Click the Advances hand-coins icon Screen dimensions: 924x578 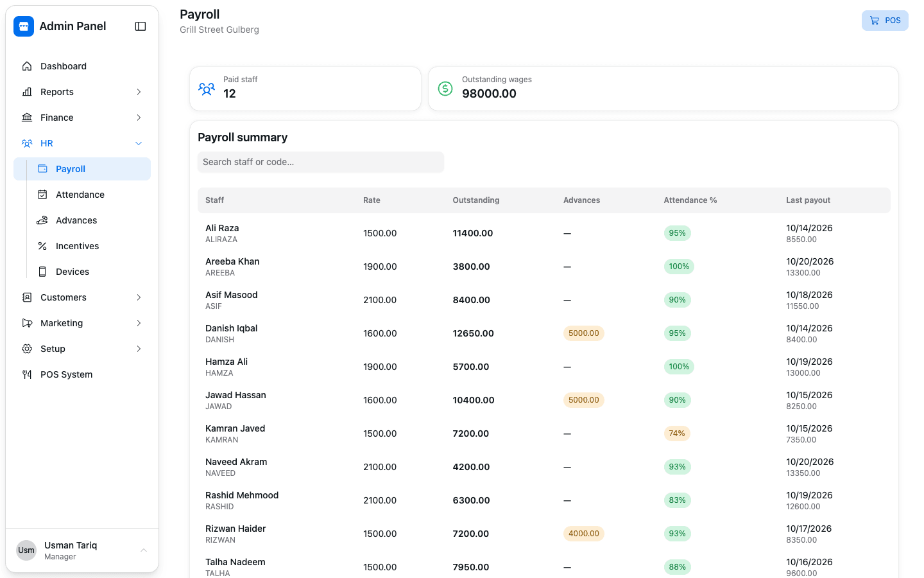pyautogui.click(x=42, y=220)
